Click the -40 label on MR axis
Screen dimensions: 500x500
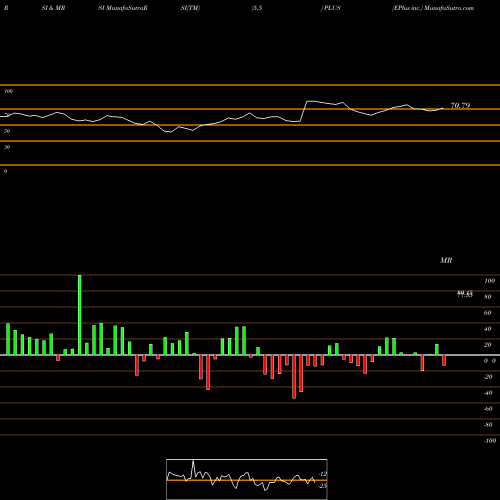pos(488,393)
